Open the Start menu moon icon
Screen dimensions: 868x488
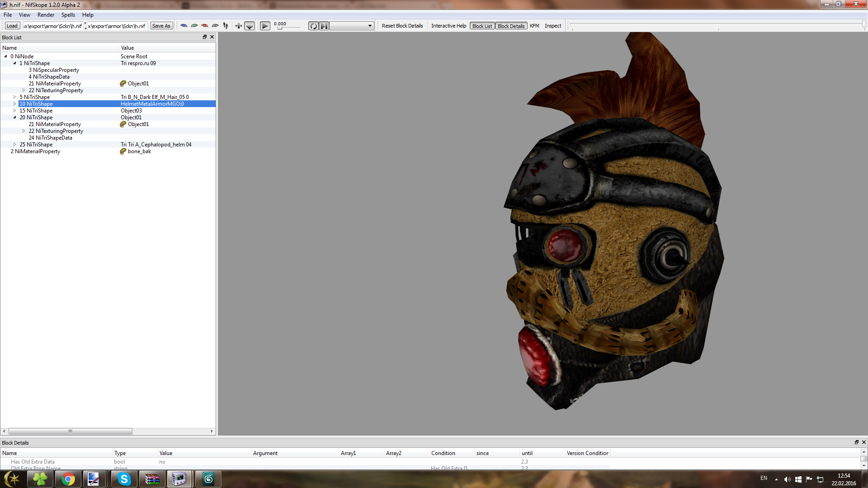pos(12,479)
